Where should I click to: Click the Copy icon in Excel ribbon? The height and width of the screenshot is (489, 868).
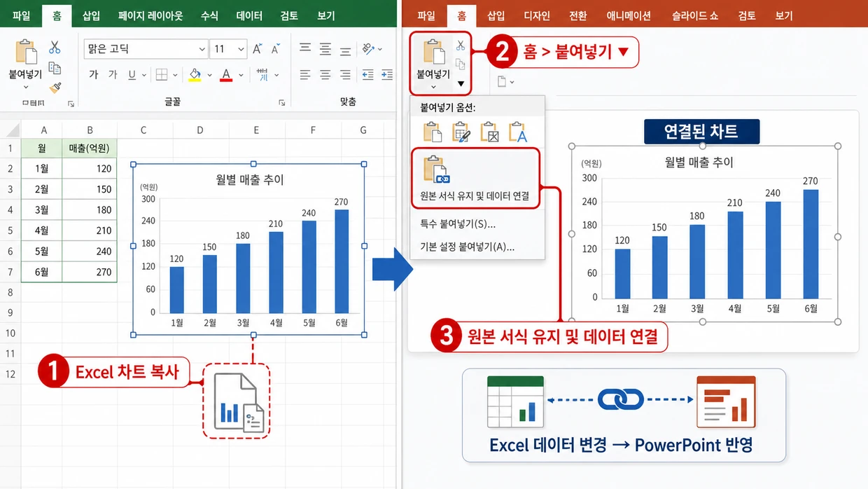click(55, 68)
